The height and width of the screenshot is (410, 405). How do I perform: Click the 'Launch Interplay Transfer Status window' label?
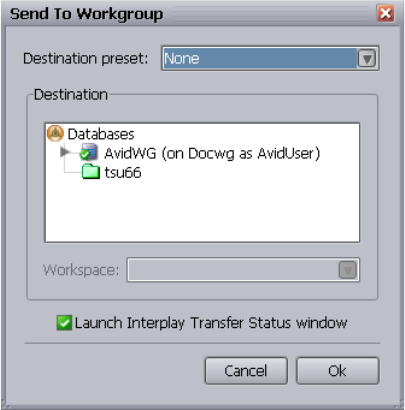[x=211, y=323]
